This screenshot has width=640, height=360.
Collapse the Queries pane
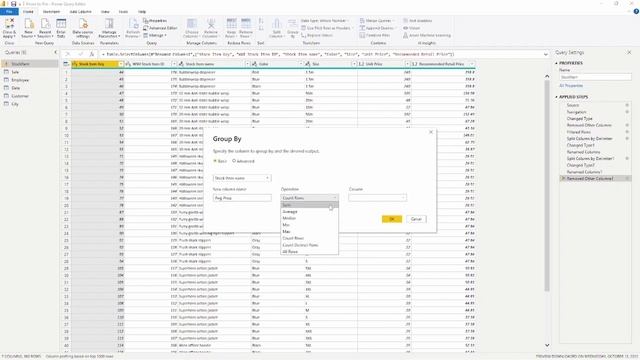(x=56, y=52)
